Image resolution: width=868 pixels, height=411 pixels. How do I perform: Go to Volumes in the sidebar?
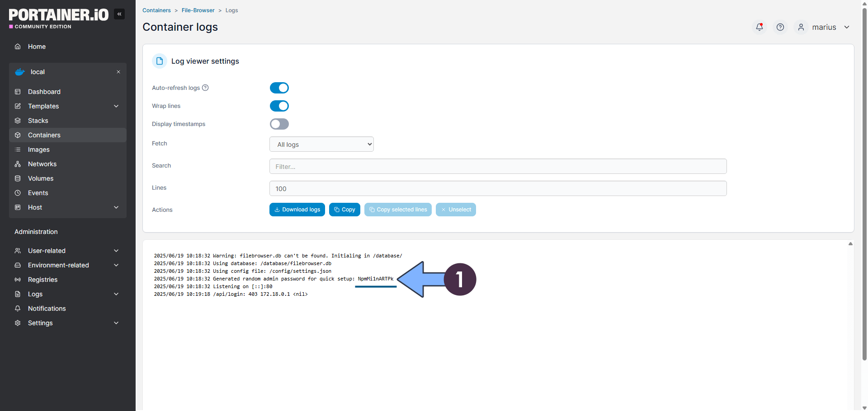tap(41, 178)
